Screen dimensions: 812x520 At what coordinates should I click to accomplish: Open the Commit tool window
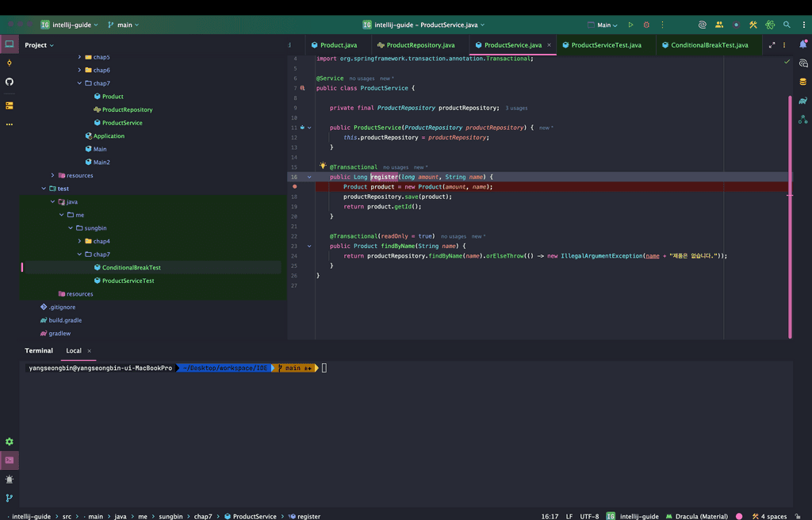pyautogui.click(x=10, y=63)
